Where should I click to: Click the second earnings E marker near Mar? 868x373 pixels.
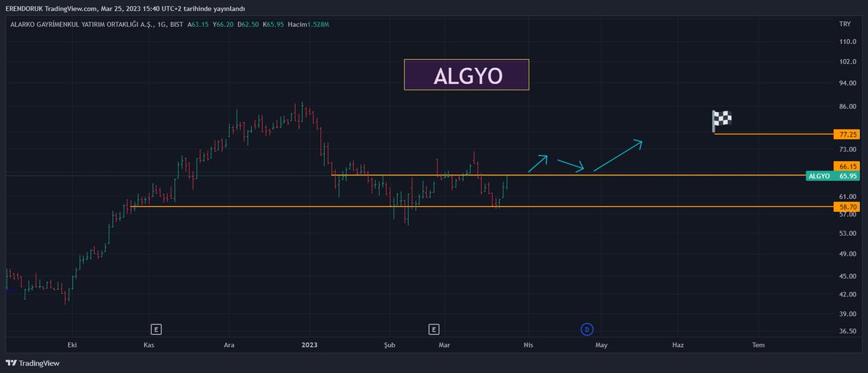coord(433,329)
